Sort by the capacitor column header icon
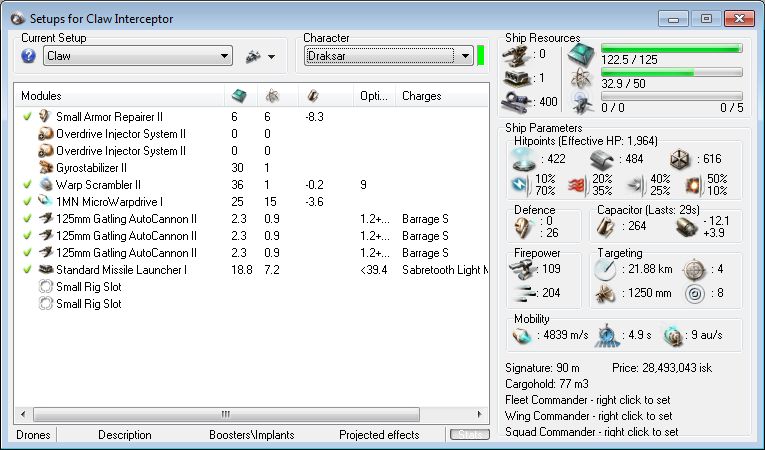This screenshot has height=450, width=765. (313, 96)
